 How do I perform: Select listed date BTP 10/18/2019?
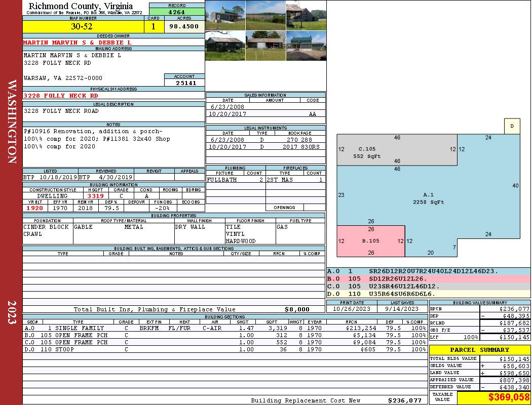[x=50, y=177]
